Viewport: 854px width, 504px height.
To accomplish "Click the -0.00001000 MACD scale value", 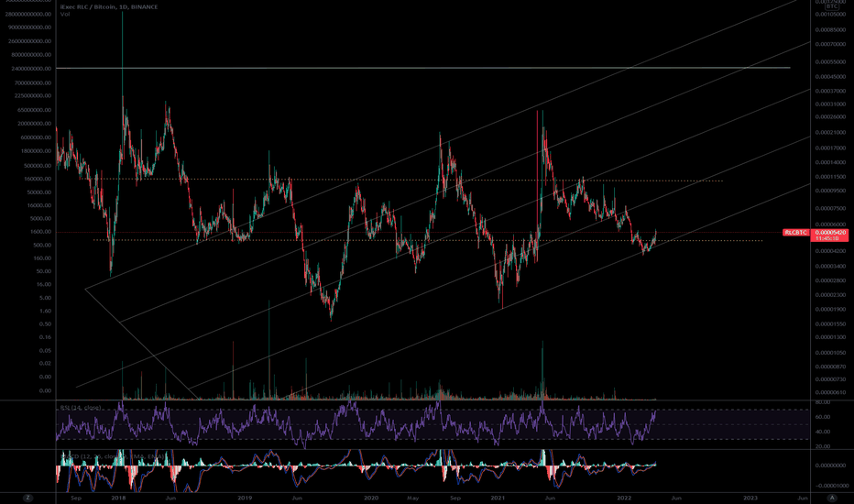I will tap(831, 486).
